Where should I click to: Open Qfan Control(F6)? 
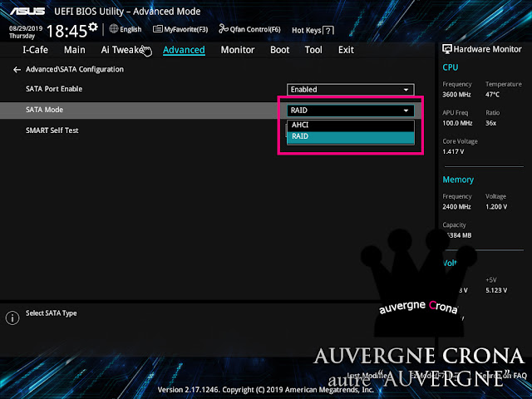point(249,30)
